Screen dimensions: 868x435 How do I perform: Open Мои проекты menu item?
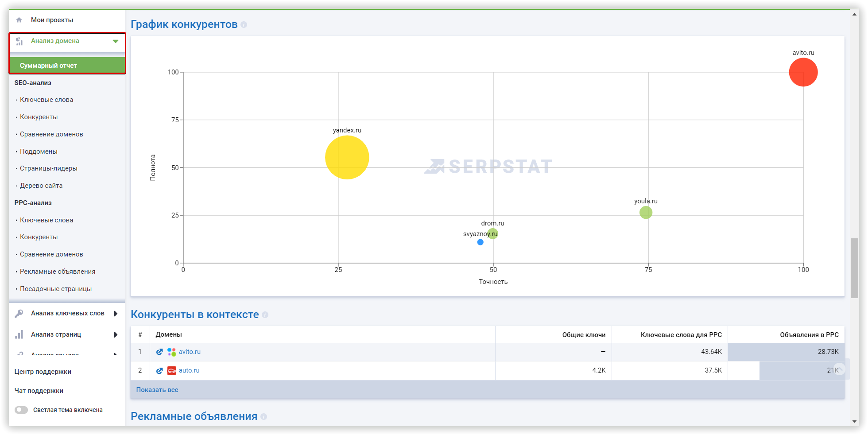pos(52,20)
